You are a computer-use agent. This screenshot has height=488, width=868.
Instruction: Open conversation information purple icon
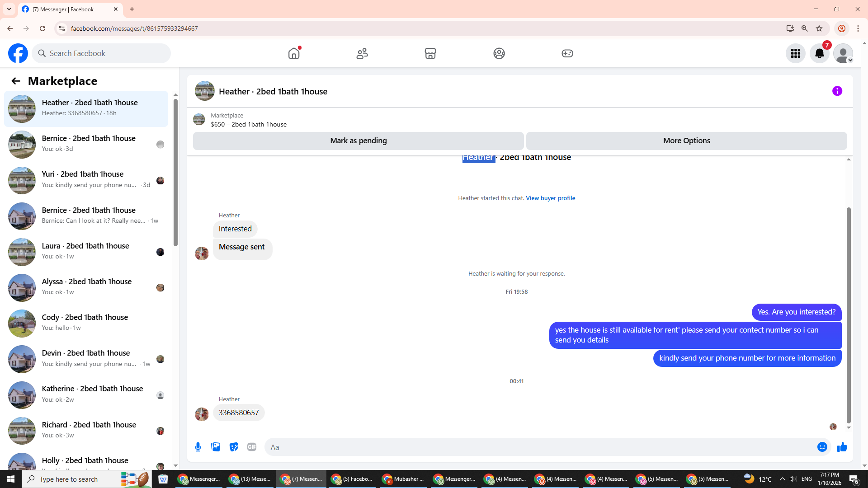(x=837, y=91)
